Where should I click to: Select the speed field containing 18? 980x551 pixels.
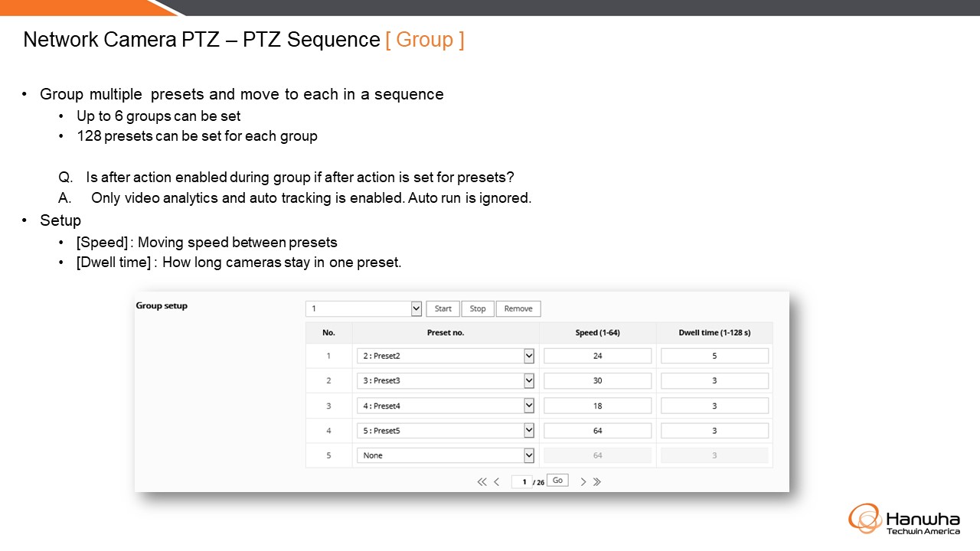coord(598,406)
